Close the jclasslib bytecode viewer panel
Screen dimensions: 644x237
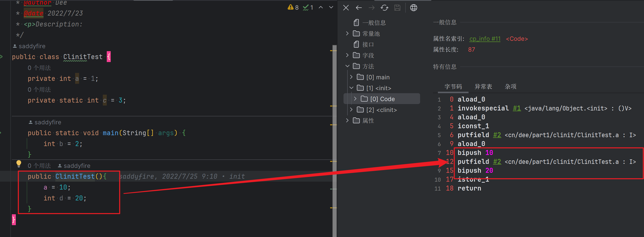(346, 8)
